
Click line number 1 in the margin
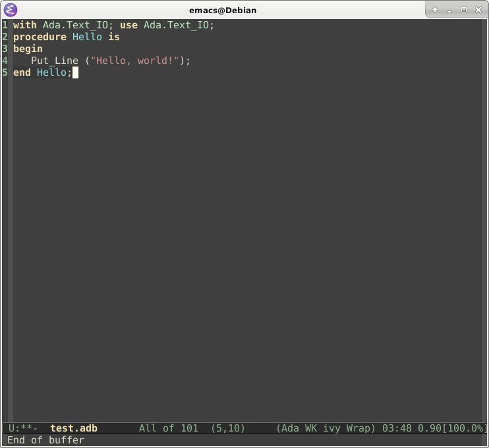coord(5,25)
